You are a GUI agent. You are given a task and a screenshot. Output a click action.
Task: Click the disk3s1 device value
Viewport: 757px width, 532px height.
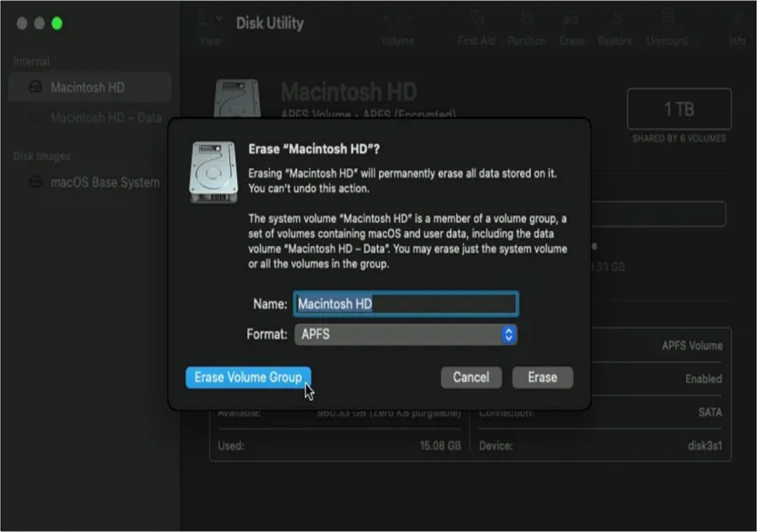click(x=705, y=446)
